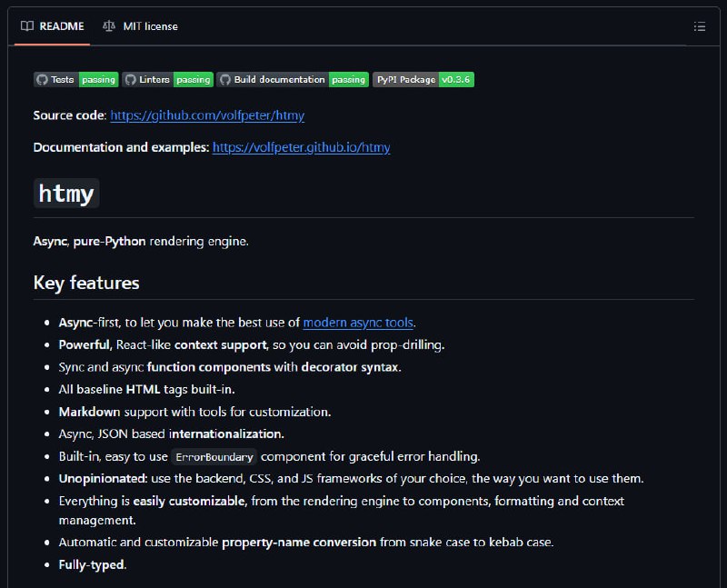The width and height of the screenshot is (727, 588).
Task: Click the Fully-typed list item
Action: [x=93, y=564]
